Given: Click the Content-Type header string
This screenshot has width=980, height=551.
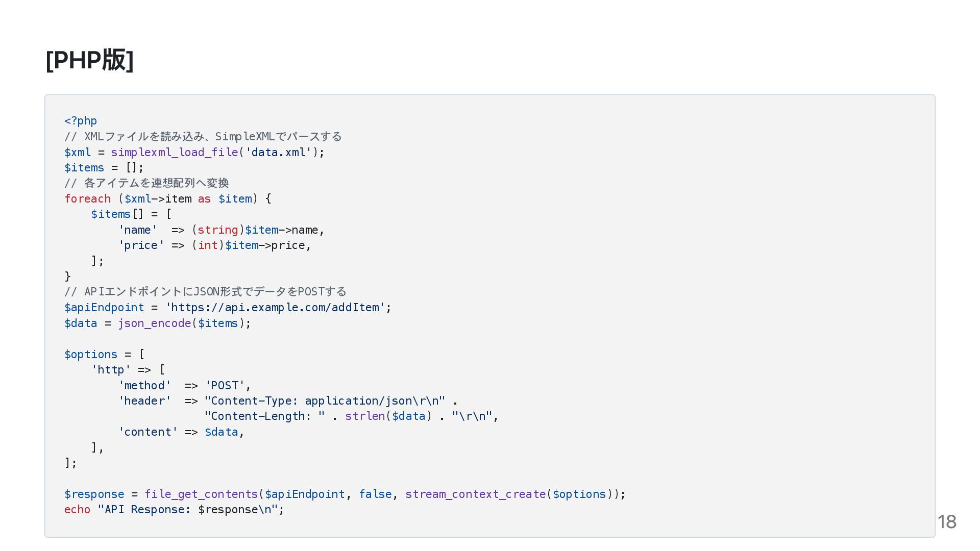Looking at the screenshot, I should click(325, 400).
